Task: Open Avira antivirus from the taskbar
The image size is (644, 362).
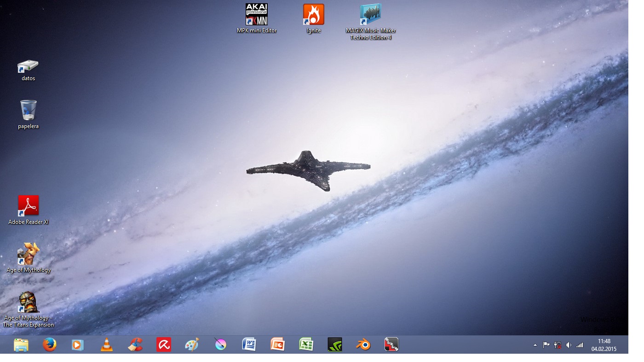Action: (164, 344)
